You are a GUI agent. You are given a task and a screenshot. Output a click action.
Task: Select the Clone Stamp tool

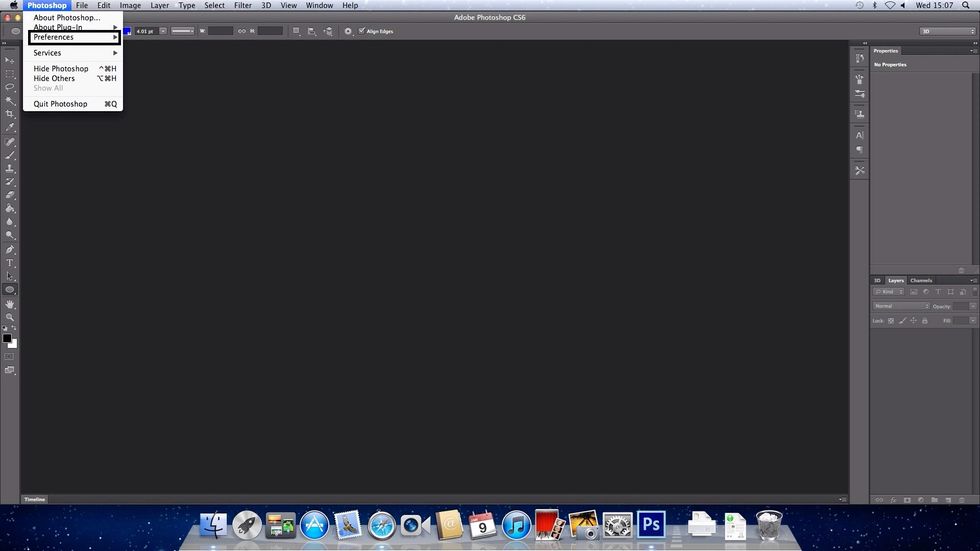coord(9,169)
